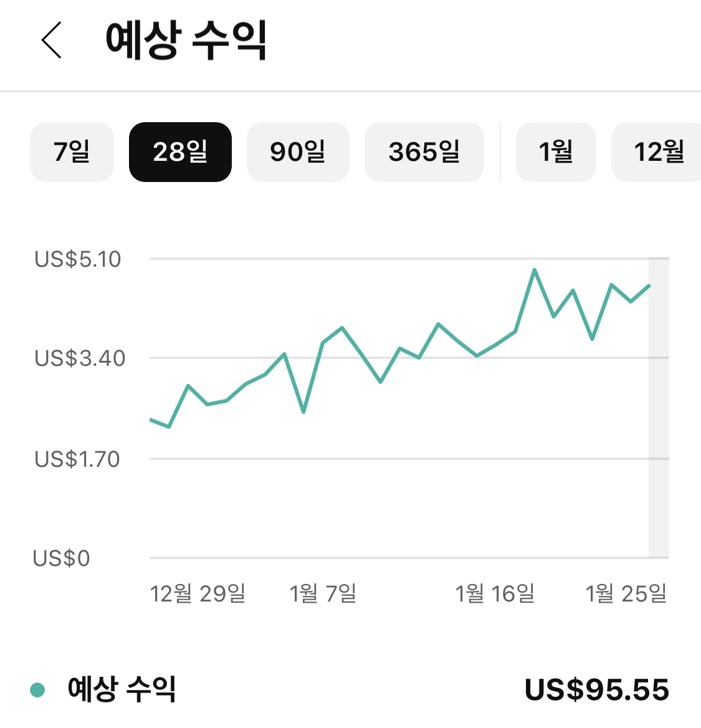701x728 pixels.
Task: Select the 28일 range chip
Action: 180,152
